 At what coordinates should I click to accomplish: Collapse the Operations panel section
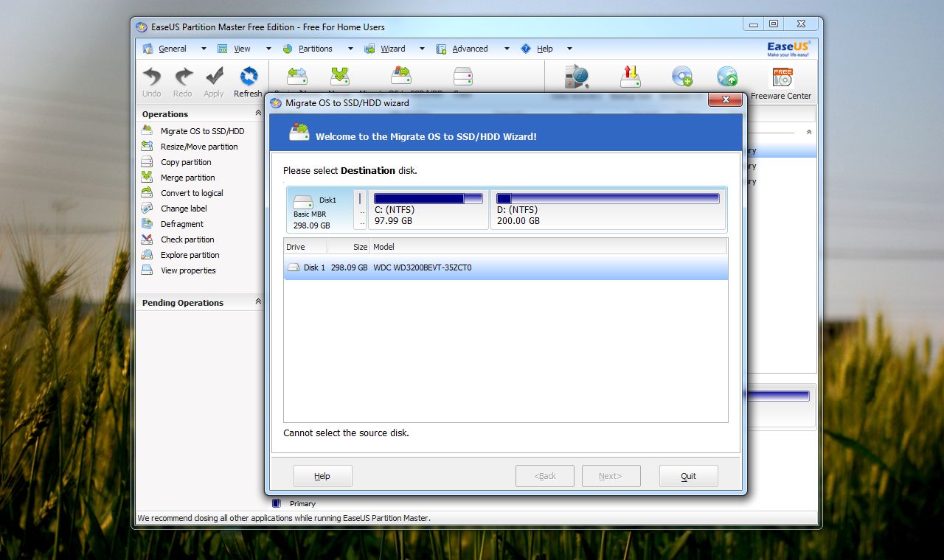(x=258, y=113)
